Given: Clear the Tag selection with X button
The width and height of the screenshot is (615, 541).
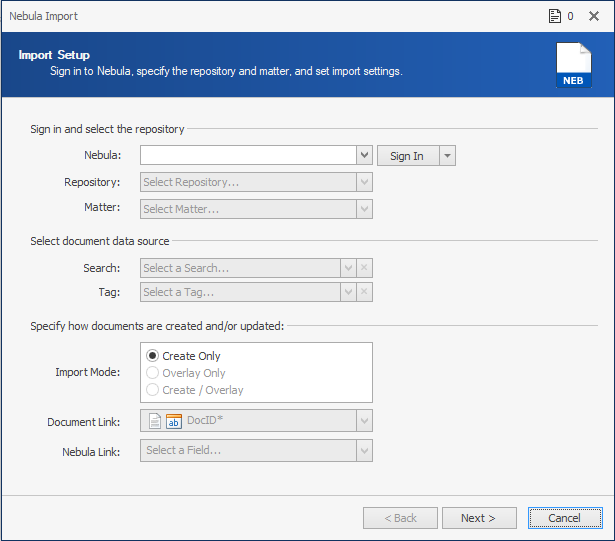Looking at the screenshot, I should [364, 292].
